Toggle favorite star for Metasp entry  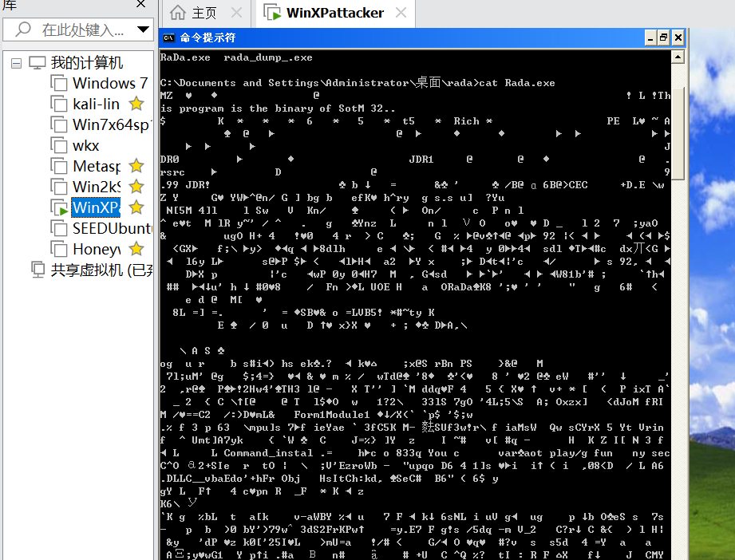136,166
